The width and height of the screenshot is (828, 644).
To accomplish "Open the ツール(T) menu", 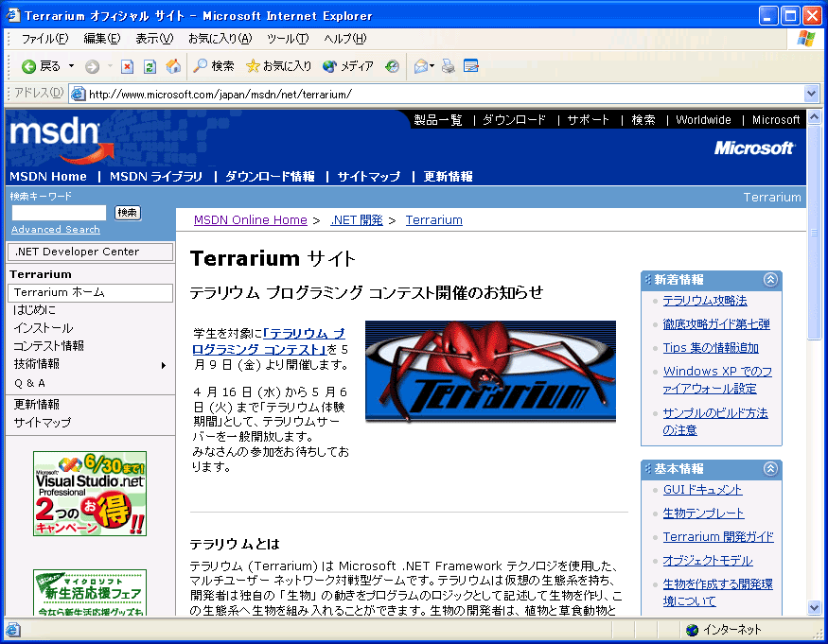I will (288, 39).
